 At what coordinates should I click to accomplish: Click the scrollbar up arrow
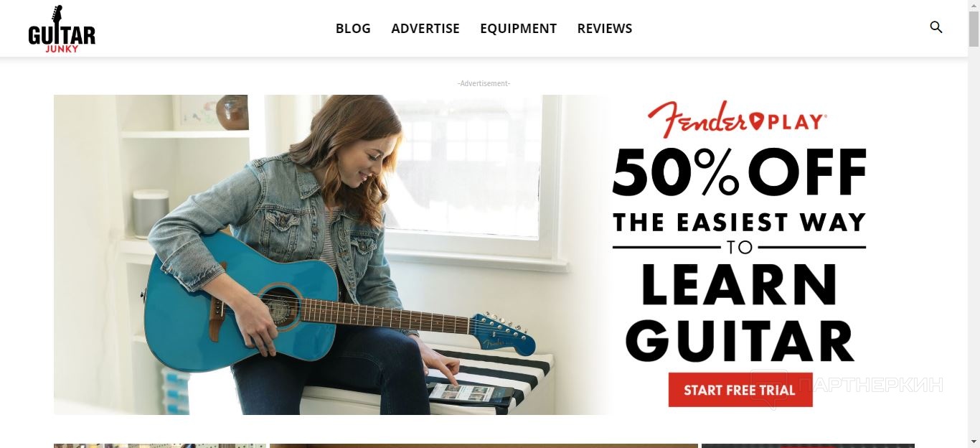click(974, 6)
